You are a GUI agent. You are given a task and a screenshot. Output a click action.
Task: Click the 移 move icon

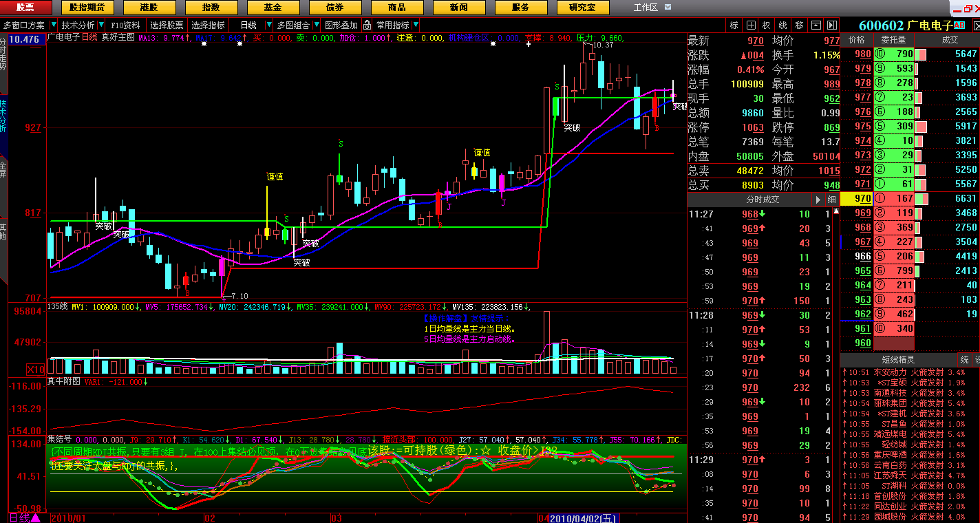[799, 25]
